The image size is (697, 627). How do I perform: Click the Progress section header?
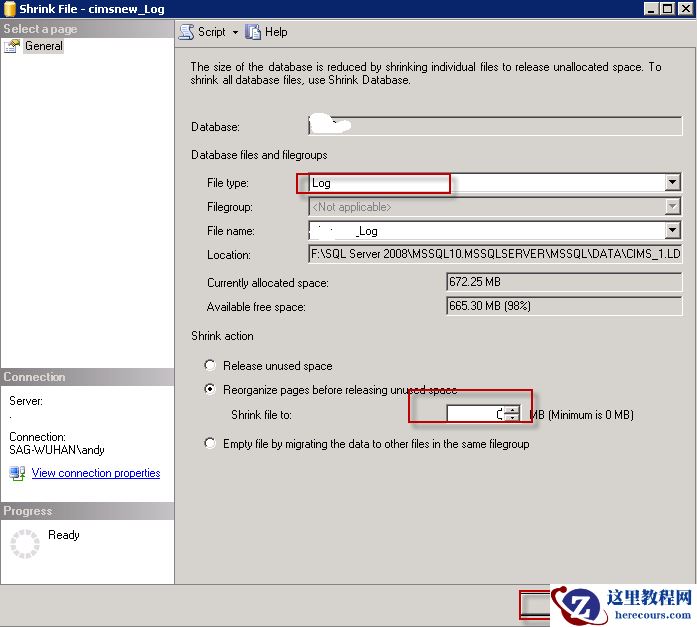pos(87,511)
